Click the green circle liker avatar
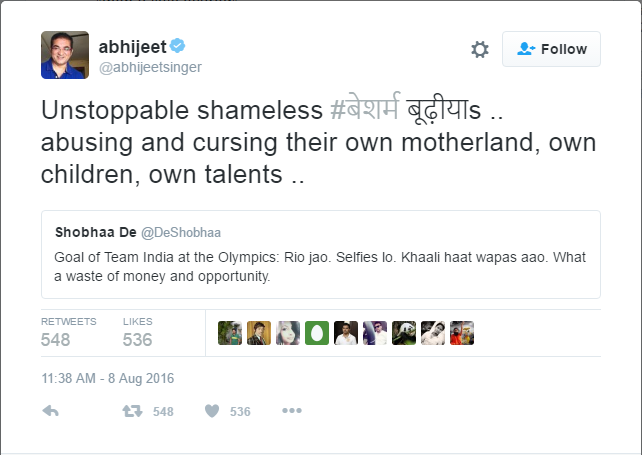This screenshot has height=455, width=642. pos(317,333)
